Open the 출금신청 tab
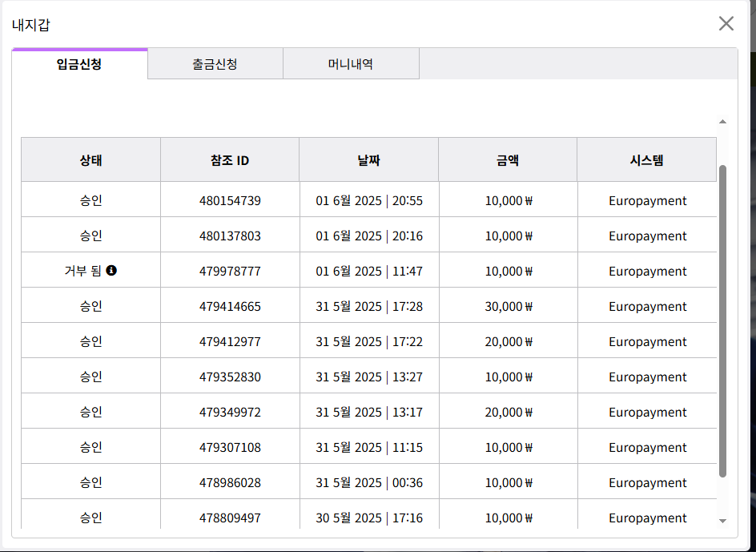The width and height of the screenshot is (756, 552). (215, 64)
